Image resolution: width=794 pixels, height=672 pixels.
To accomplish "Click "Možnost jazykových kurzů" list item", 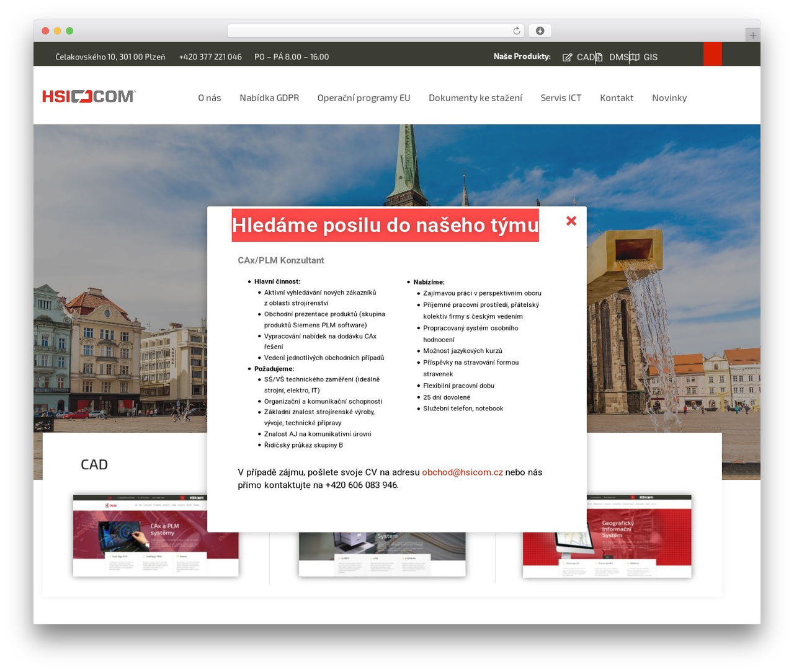I will (463, 351).
